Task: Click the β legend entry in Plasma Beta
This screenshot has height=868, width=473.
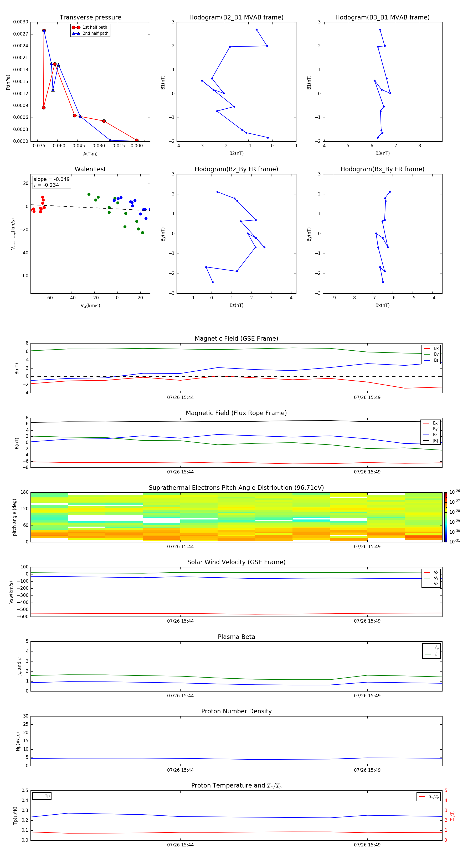Action: pyautogui.click(x=431, y=654)
